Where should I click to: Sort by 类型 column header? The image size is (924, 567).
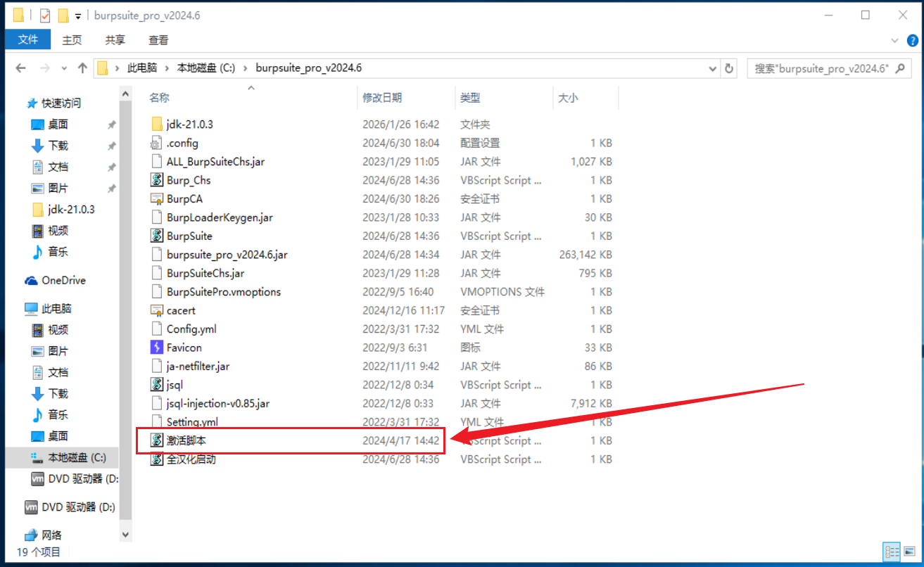pyautogui.click(x=470, y=98)
